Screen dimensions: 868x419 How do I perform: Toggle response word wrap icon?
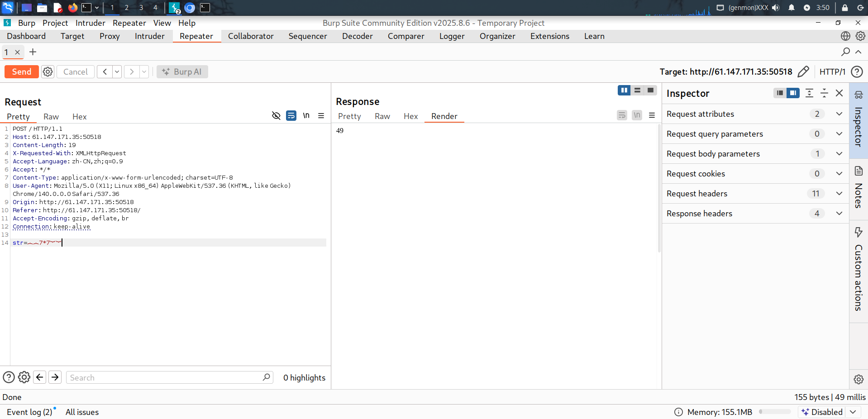[x=622, y=115]
